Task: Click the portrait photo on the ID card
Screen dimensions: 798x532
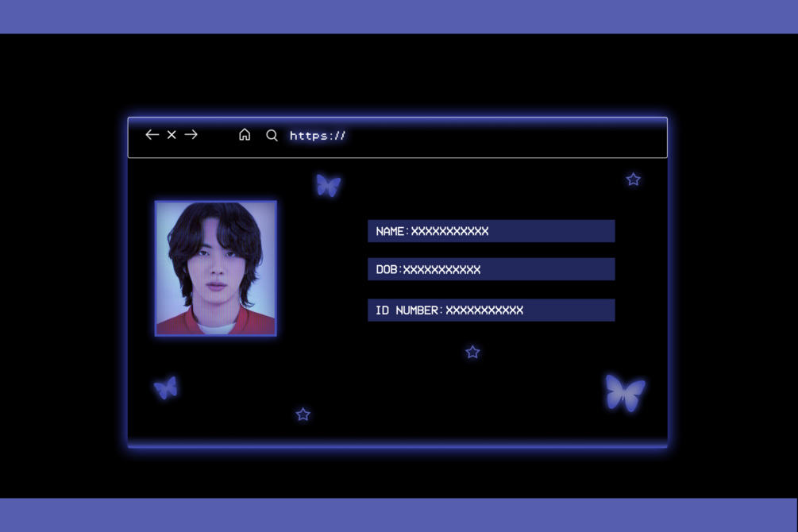Action: [x=215, y=268]
